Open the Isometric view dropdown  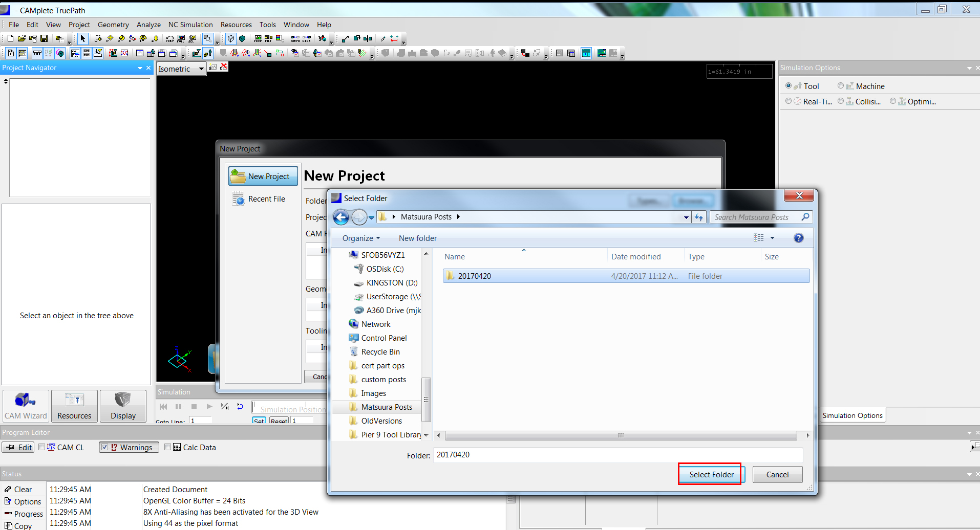click(201, 69)
